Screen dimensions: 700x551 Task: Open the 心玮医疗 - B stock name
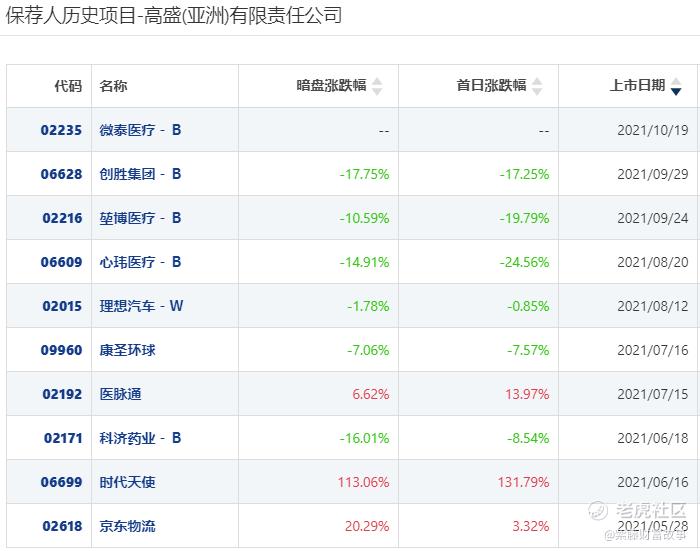(x=140, y=262)
